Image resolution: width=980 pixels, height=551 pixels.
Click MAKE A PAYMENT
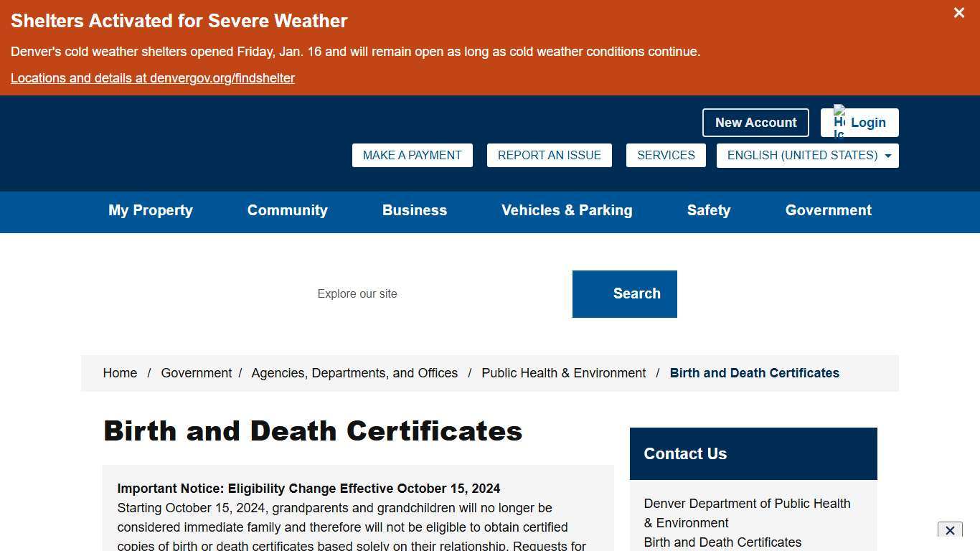[x=412, y=155]
